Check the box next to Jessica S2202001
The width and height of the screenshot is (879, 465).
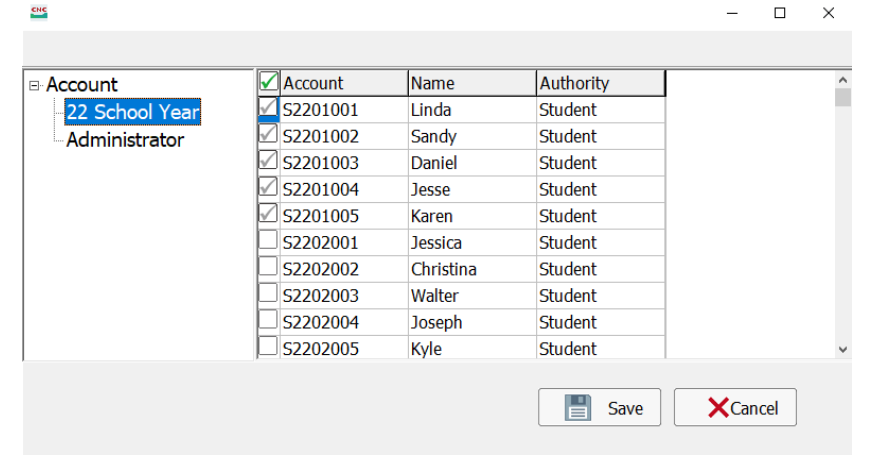tap(268, 241)
